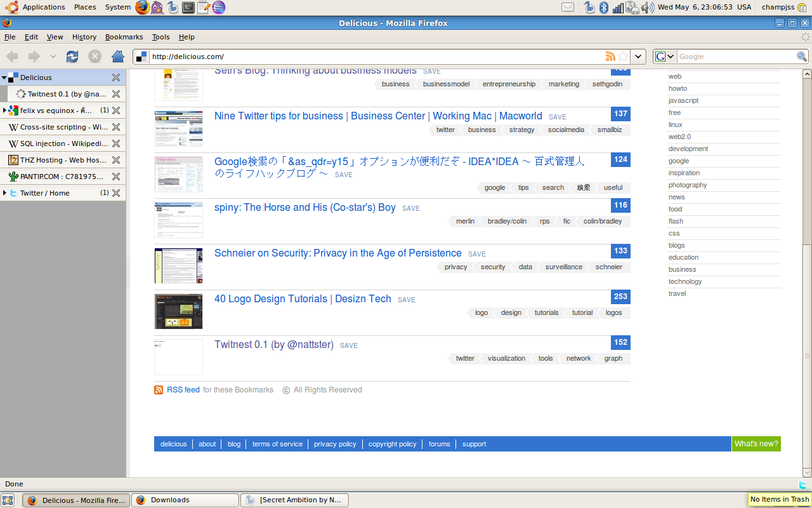Open the photography tag in the sidebar list
Screen dimensions: 812x508
(x=688, y=185)
